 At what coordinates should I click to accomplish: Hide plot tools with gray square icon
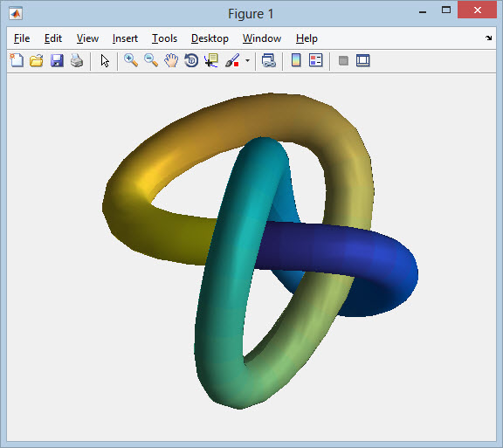click(x=343, y=60)
